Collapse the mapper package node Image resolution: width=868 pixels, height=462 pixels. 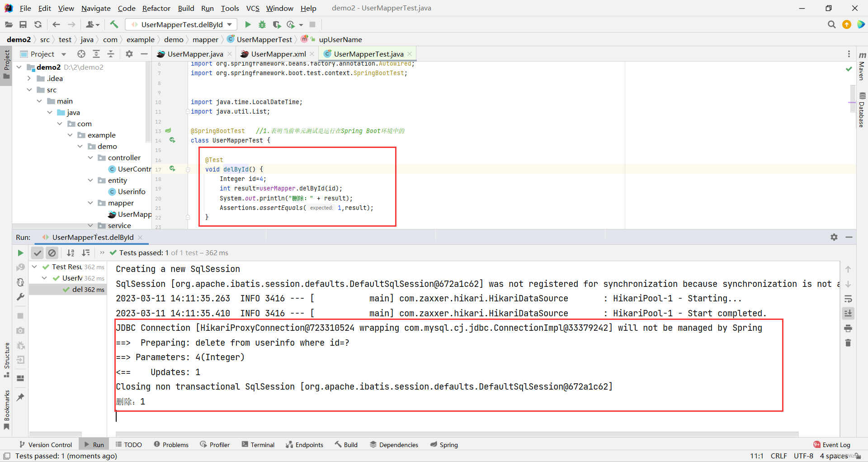click(90, 203)
